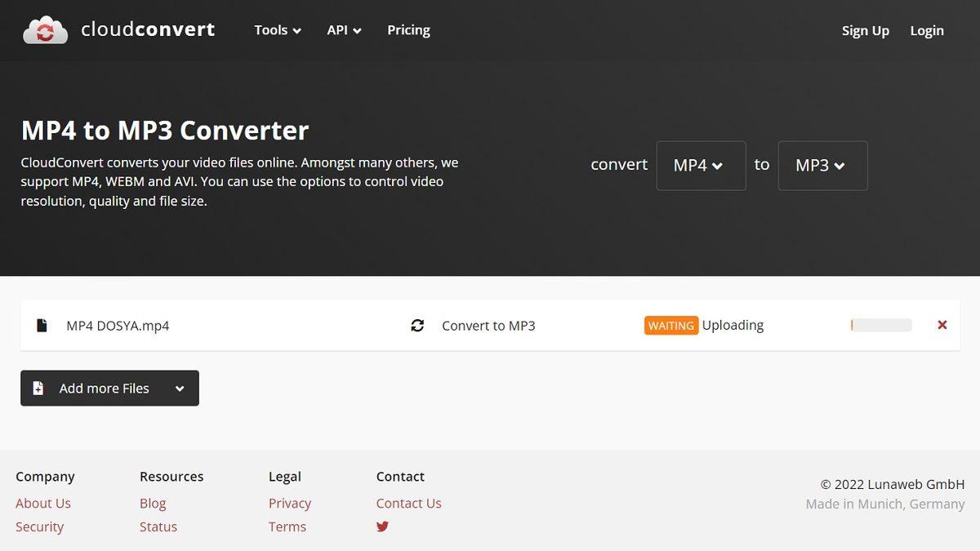Open the Tools menu
This screenshot has width=980, height=551.
click(278, 30)
